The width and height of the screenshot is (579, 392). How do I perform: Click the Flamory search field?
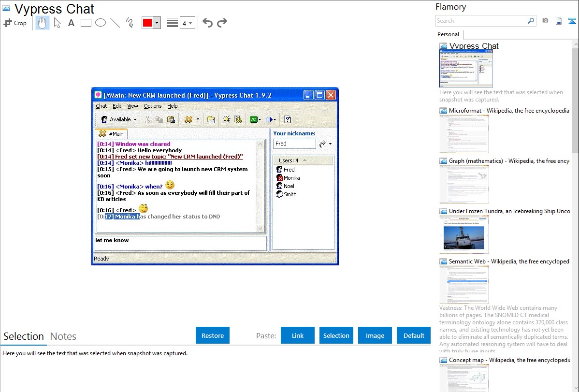click(x=481, y=21)
